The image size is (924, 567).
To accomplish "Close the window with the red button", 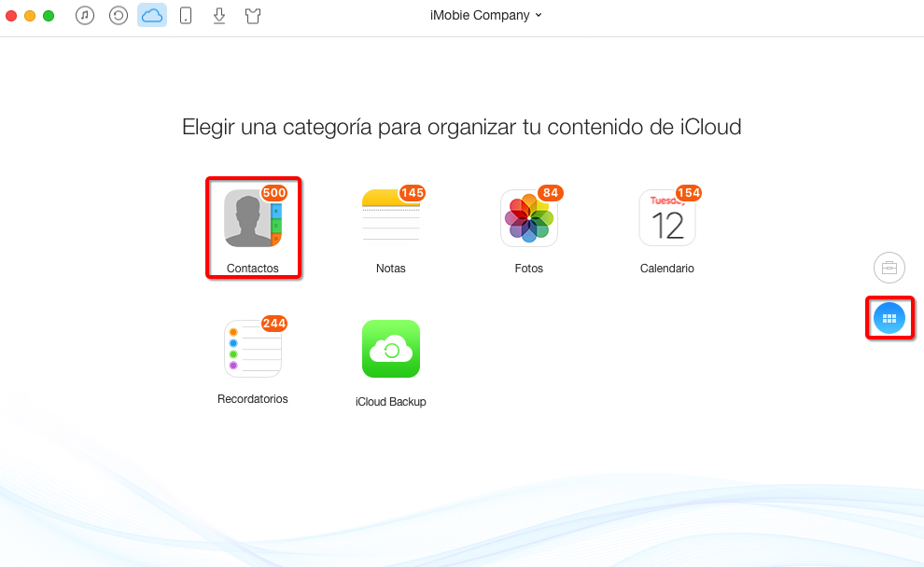I will click(11, 16).
